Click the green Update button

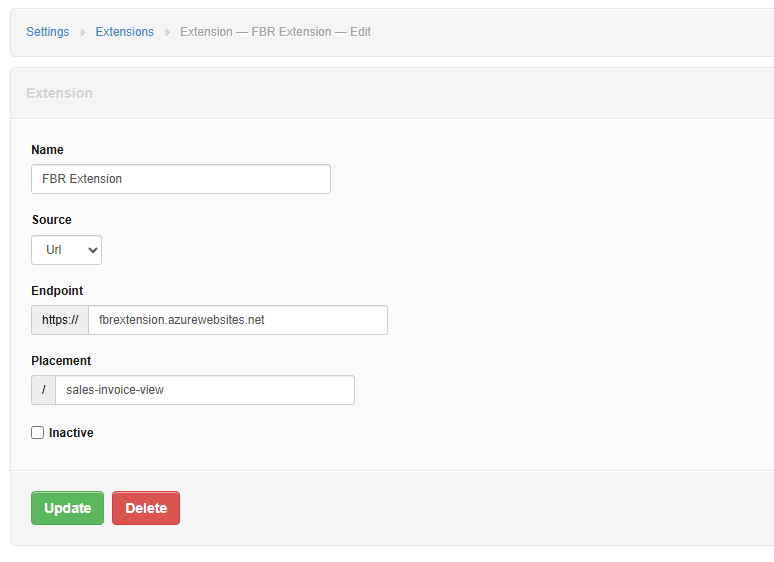pos(68,508)
